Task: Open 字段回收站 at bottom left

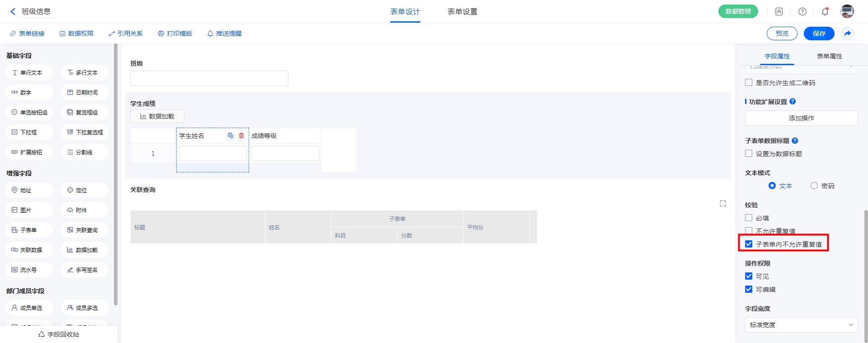Action: 59,334
